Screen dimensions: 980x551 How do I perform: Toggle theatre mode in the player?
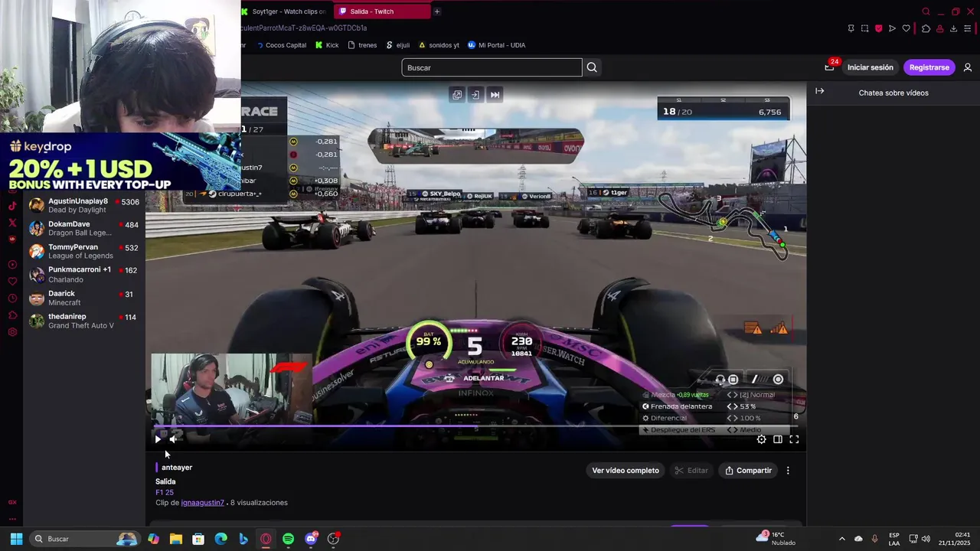tap(778, 439)
